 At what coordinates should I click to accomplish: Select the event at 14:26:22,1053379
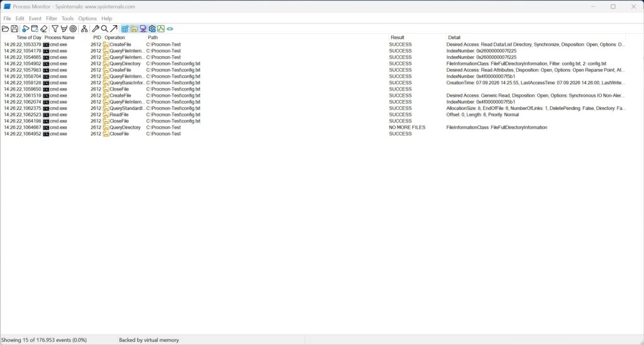click(313, 45)
